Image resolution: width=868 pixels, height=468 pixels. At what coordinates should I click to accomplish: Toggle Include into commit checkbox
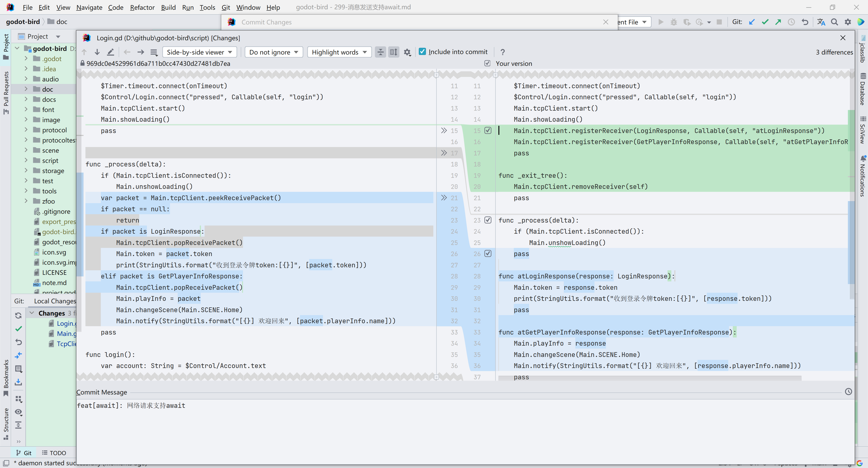point(422,52)
